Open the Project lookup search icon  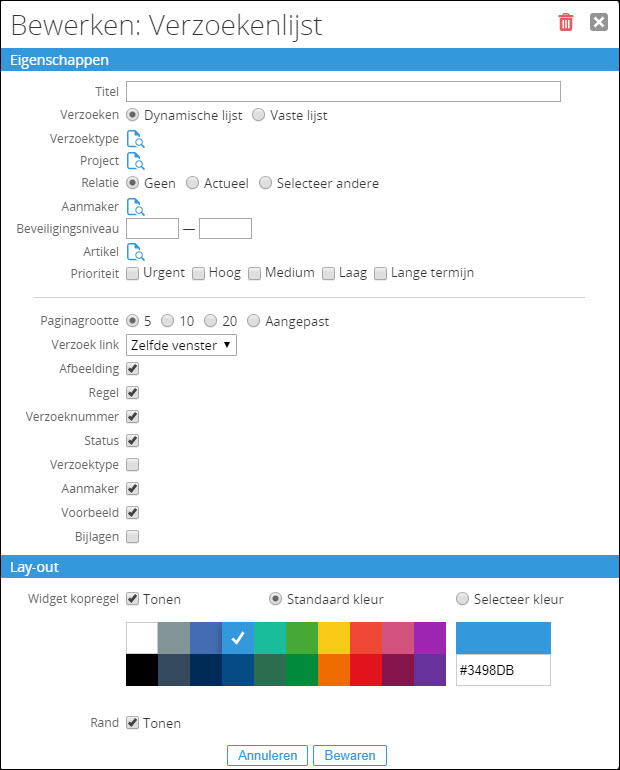[x=135, y=161]
